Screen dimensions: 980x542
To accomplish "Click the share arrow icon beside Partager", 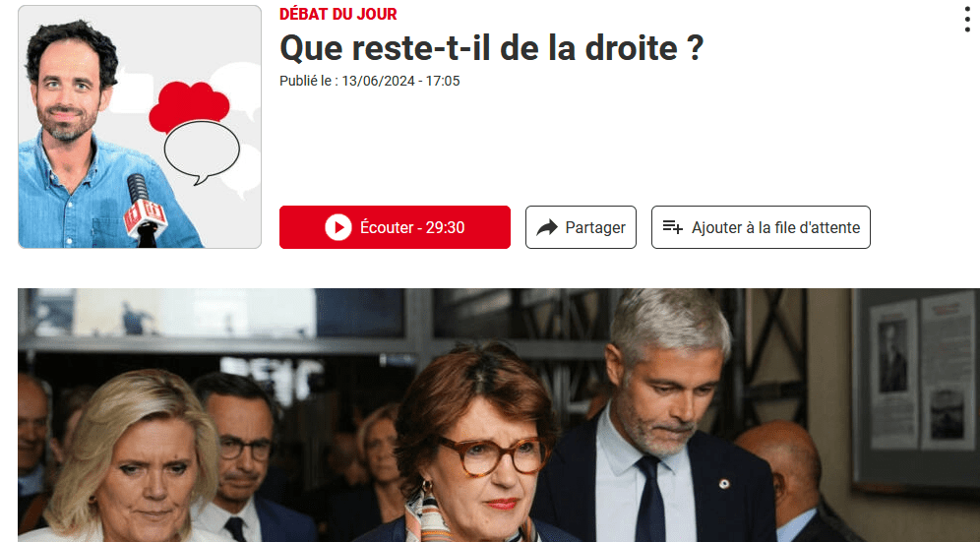I will tap(547, 227).
